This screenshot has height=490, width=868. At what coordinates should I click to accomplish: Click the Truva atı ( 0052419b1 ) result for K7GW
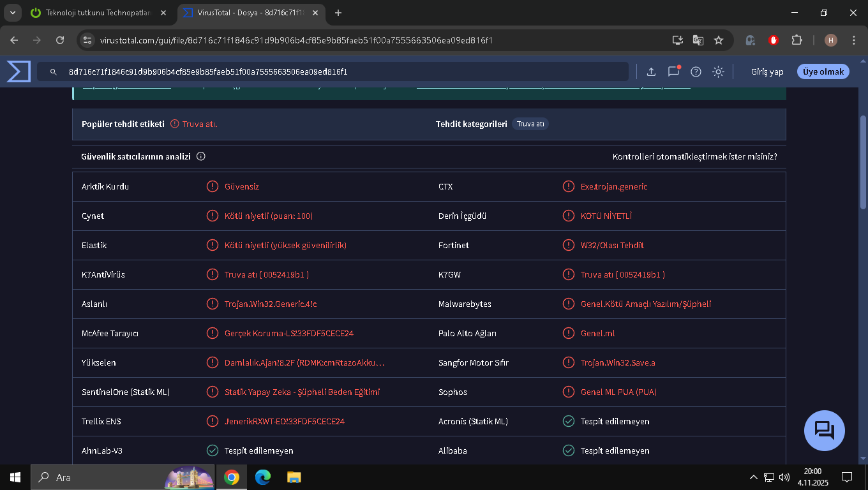(x=623, y=274)
